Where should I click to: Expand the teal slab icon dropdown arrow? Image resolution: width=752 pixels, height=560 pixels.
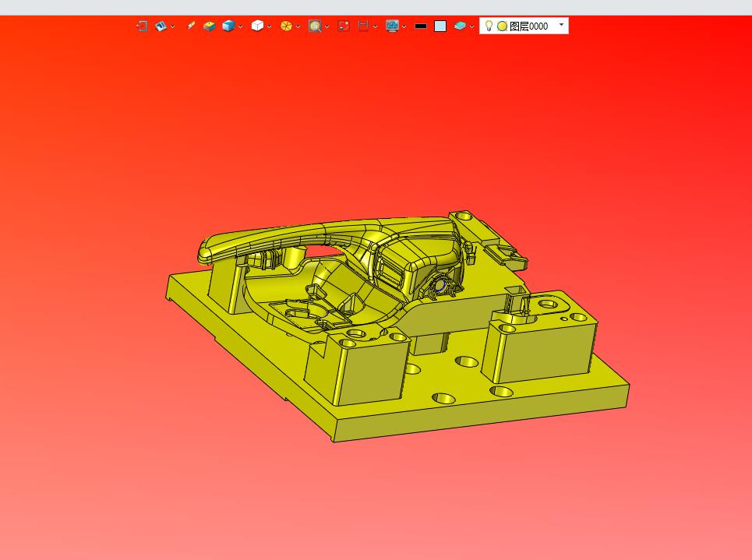[x=472, y=26]
